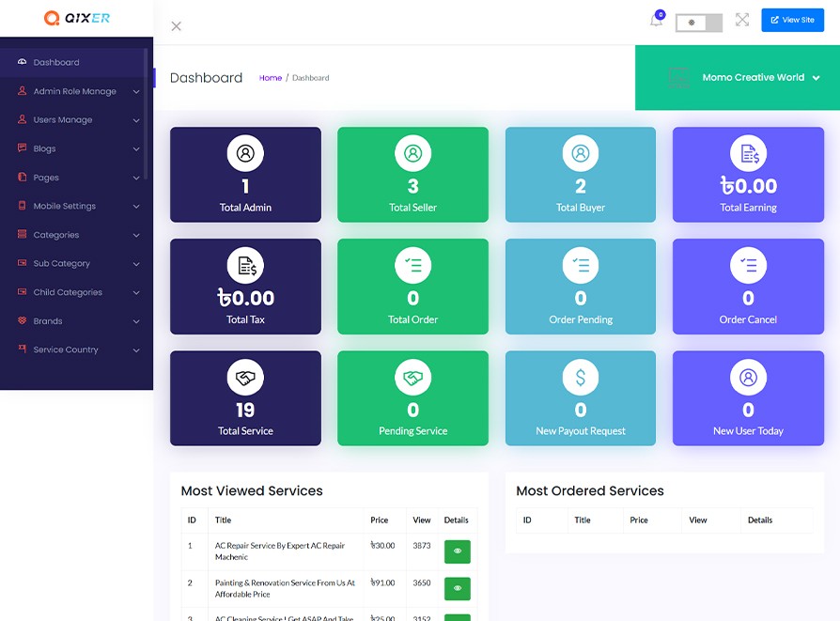The height and width of the screenshot is (621, 840).
Task: Open the Blogs sidebar menu item
Action: 45,148
